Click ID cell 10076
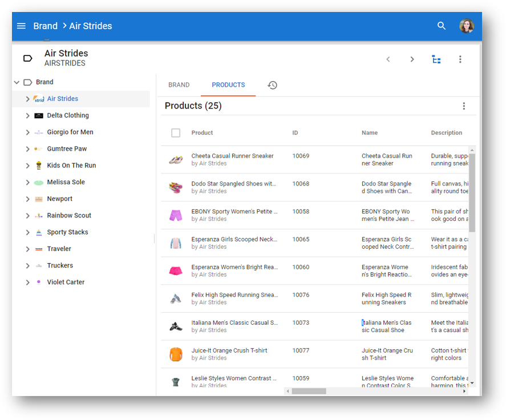506x420 pixels. point(301,295)
